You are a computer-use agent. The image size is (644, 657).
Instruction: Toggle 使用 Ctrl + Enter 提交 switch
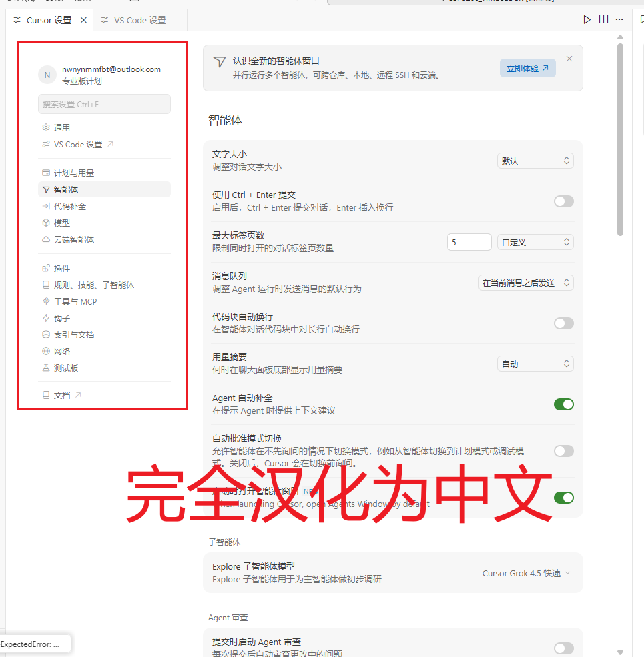pos(563,201)
